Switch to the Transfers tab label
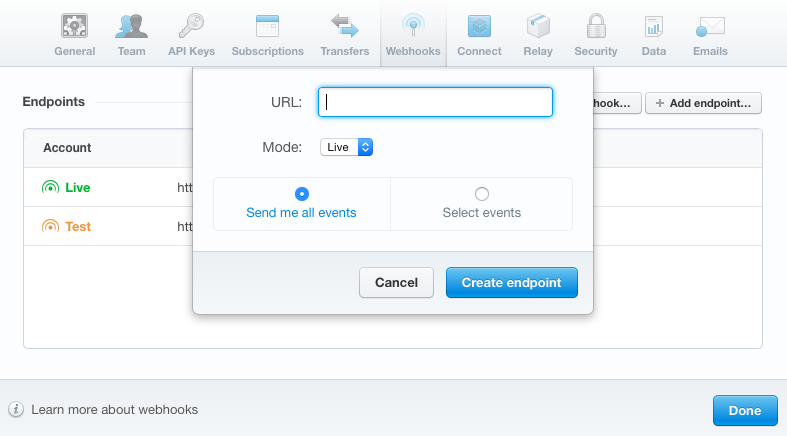 (345, 51)
